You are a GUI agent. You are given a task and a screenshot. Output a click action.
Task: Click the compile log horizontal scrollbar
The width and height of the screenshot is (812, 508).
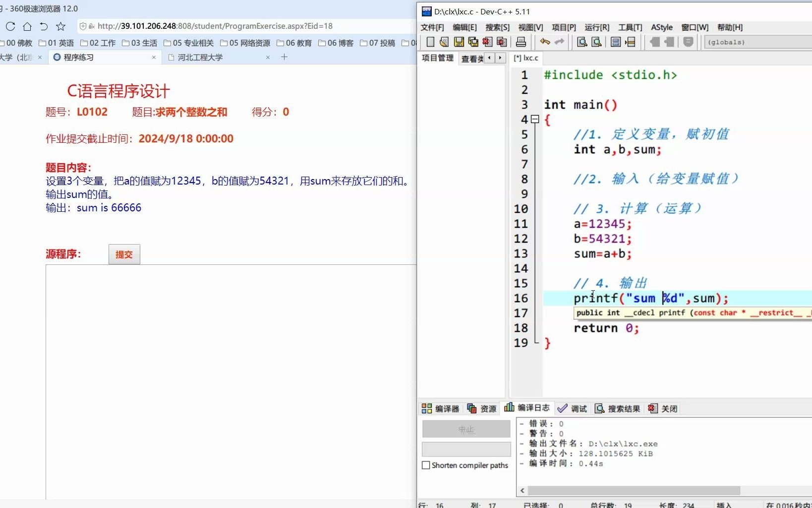[x=634, y=491]
